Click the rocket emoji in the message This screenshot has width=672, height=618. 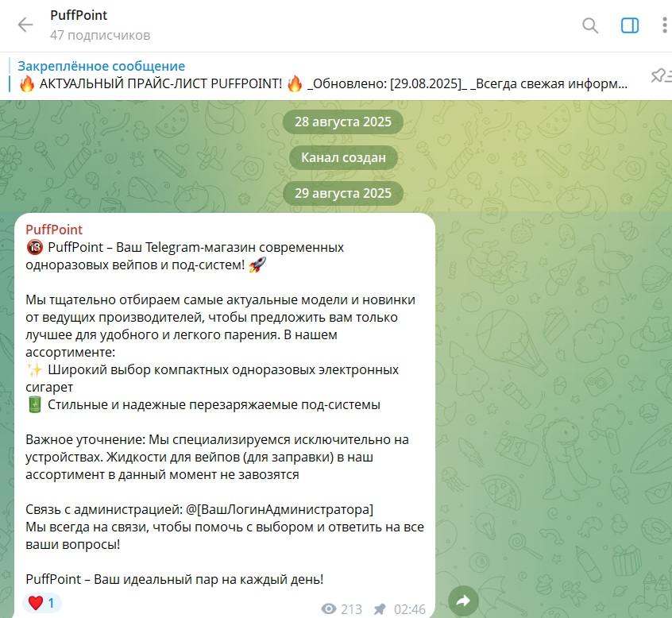tap(257, 265)
